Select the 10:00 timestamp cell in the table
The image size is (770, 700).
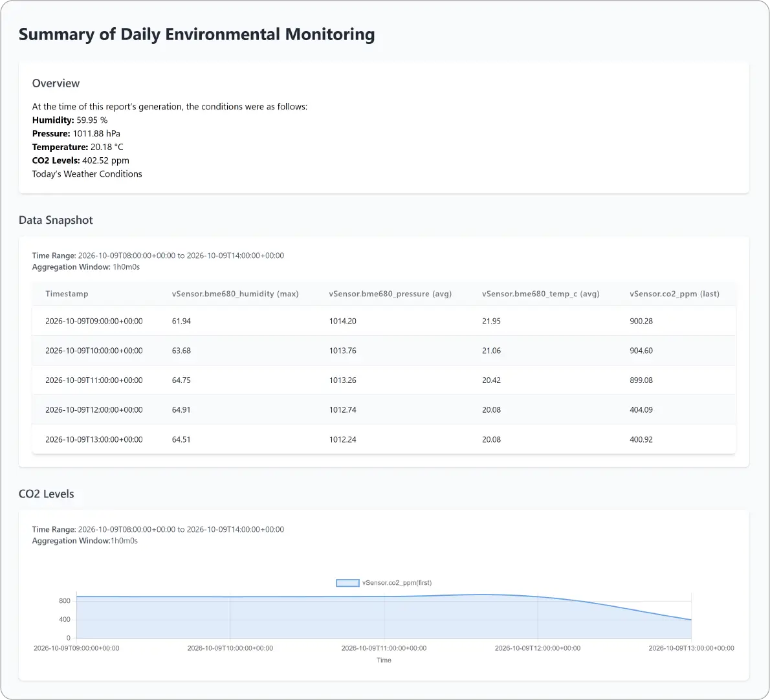[x=94, y=351]
